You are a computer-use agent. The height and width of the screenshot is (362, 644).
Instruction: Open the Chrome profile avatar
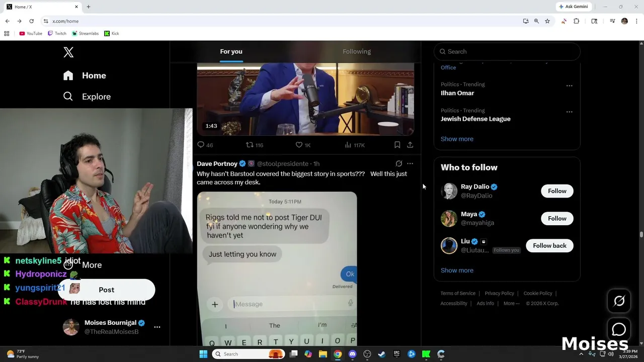tap(624, 21)
